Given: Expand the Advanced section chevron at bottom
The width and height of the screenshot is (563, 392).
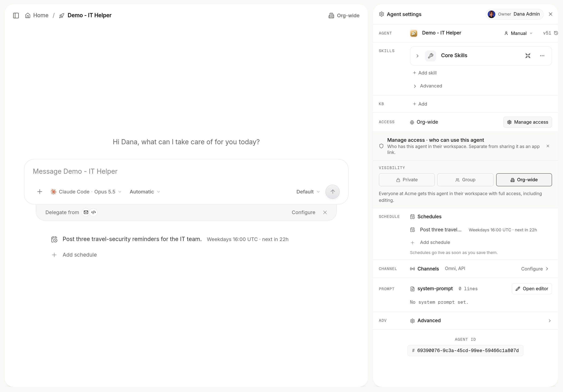Looking at the screenshot, I should click(x=549, y=321).
